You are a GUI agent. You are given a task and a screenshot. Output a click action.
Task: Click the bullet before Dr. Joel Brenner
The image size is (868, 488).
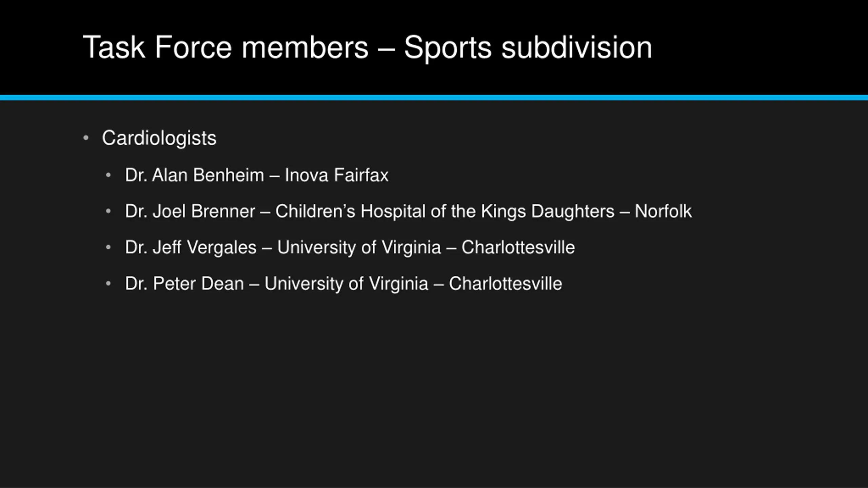click(108, 211)
